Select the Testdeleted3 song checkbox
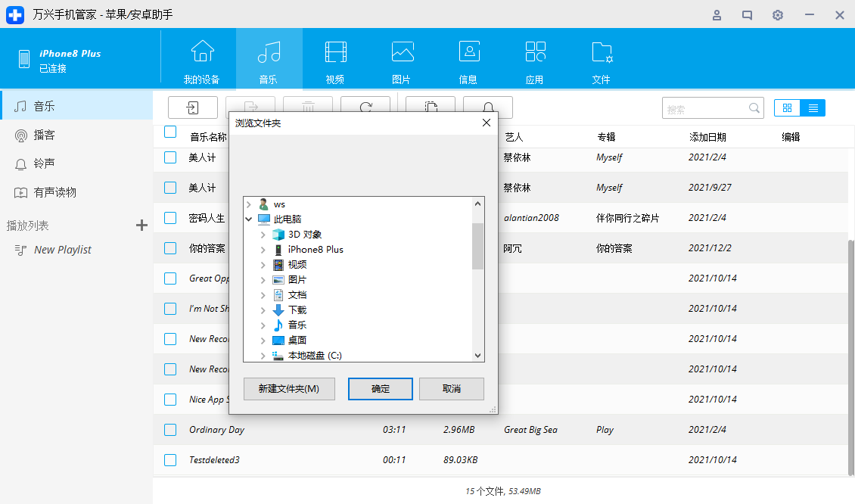This screenshot has height=504, width=855. [x=169, y=459]
